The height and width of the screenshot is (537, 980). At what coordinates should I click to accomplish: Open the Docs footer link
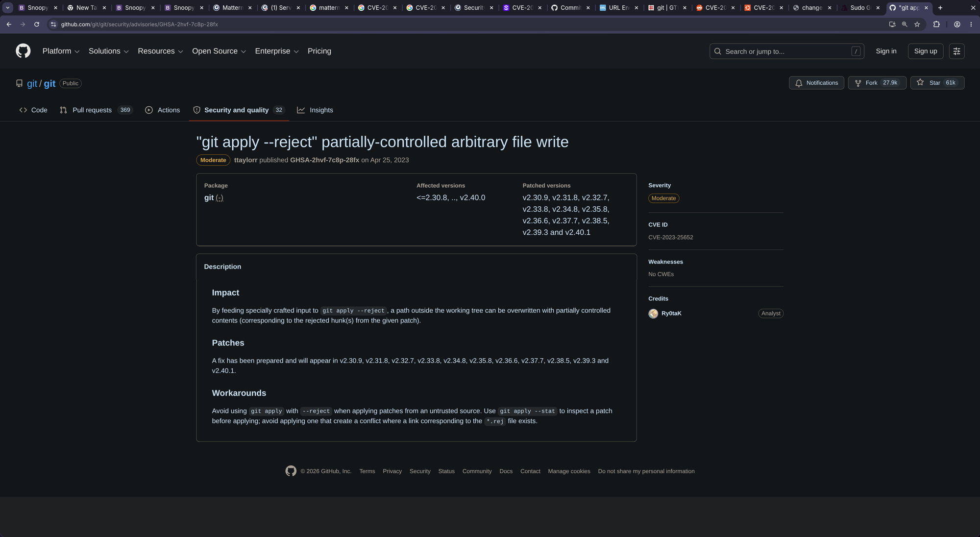(x=506, y=471)
